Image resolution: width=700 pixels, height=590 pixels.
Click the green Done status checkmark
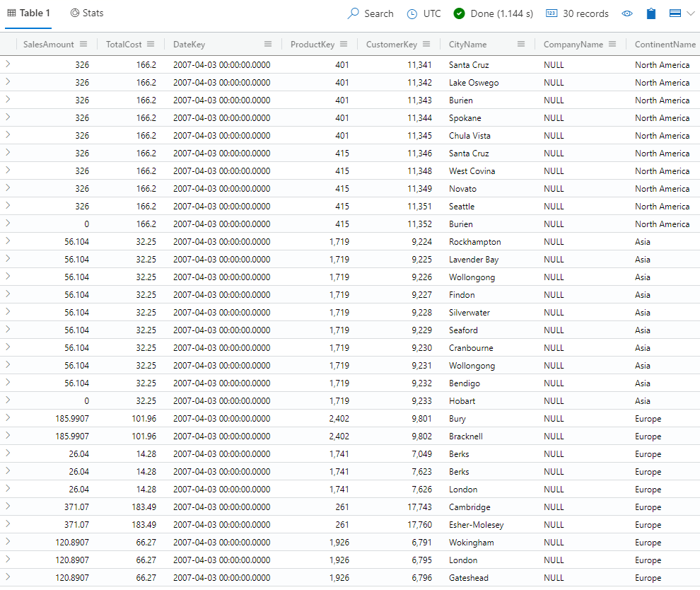click(459, 13)
